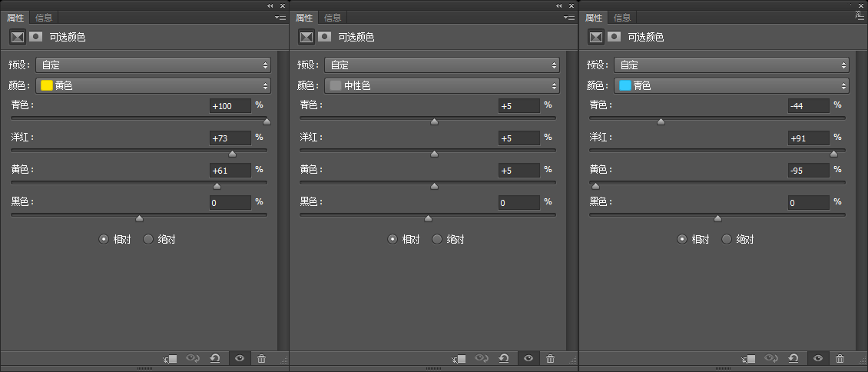Delete the adjustment layer in the 黄色 panel
This screenshot has height=372, width=868.
tap(262, 359)
